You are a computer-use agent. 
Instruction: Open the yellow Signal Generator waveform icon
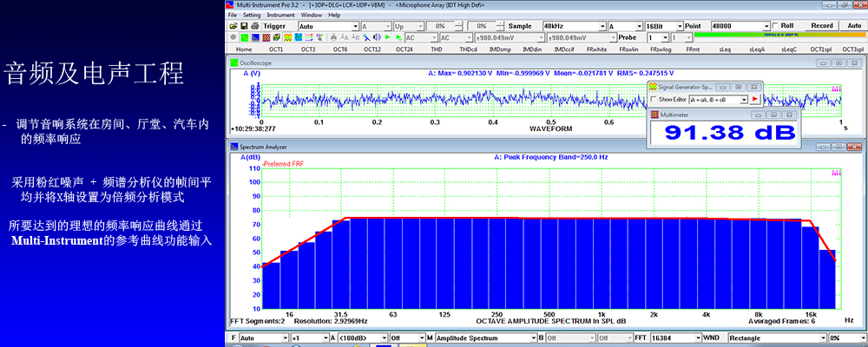[x=288, y=37]
